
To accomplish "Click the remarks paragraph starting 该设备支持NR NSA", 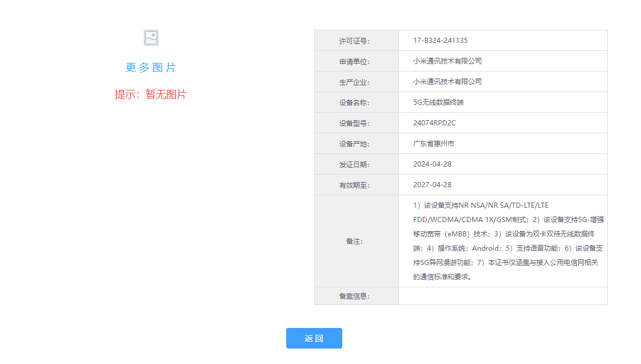I will pyautogui.click(x=508, y=241).
